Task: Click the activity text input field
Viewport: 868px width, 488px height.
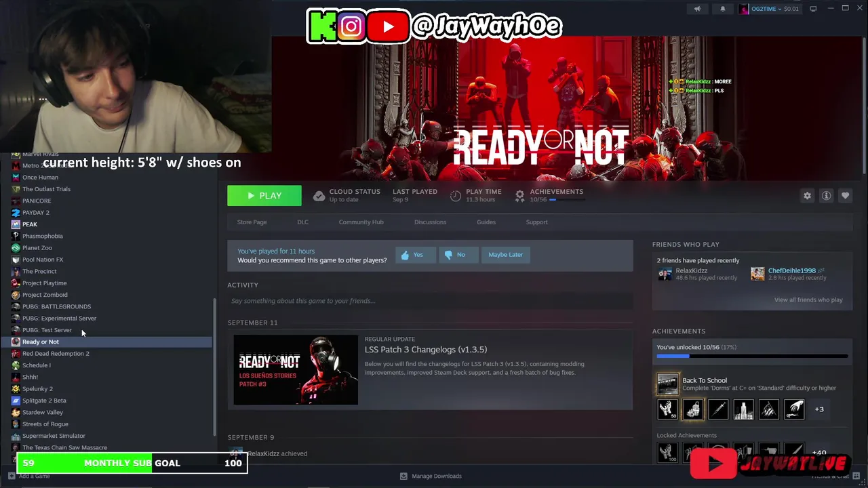Action: 430,301
